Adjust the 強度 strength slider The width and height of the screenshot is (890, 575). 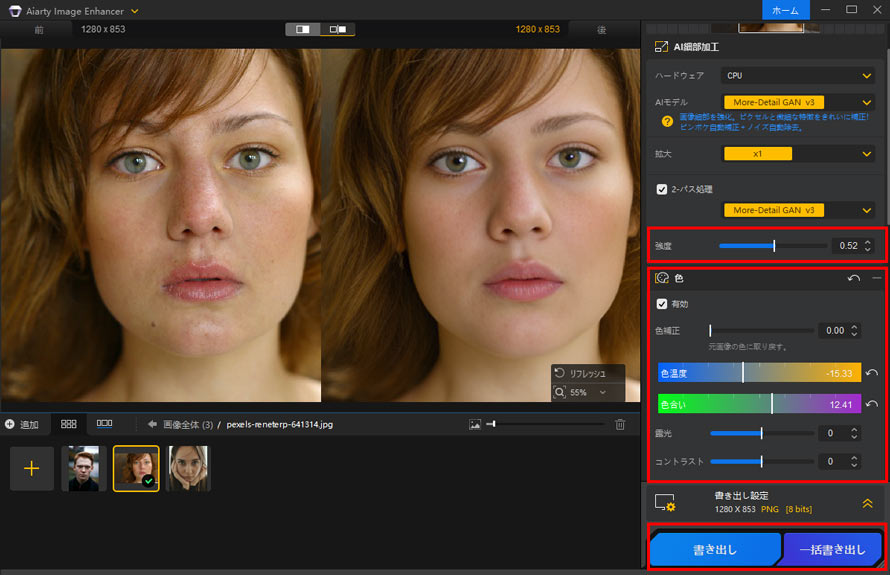click(x=773, y=246)
